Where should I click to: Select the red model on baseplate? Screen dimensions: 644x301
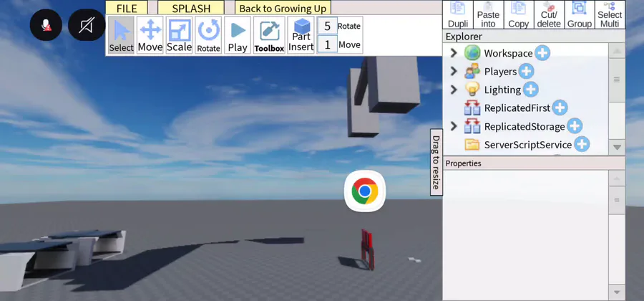point(368,249)
